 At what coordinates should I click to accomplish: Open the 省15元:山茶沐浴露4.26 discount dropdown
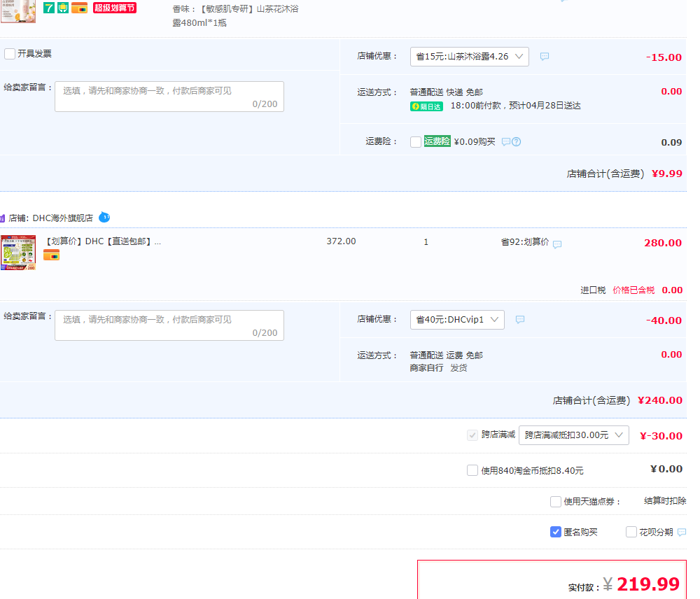(x=470, y=57)
